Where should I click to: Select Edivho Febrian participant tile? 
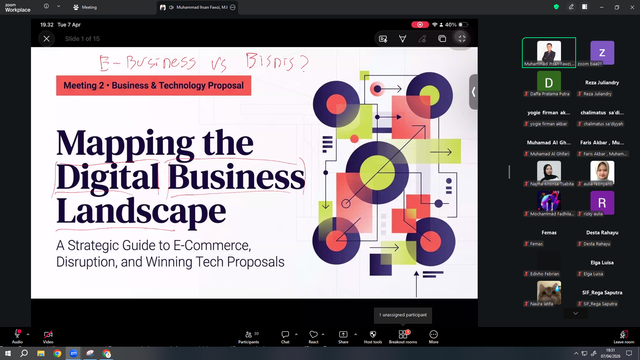pos(549,263)
